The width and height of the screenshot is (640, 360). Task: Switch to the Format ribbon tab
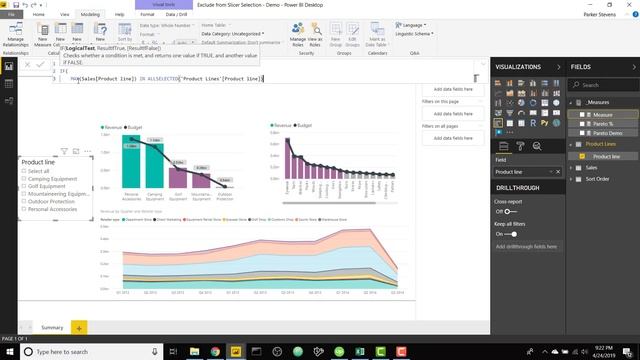click(147, 14)
